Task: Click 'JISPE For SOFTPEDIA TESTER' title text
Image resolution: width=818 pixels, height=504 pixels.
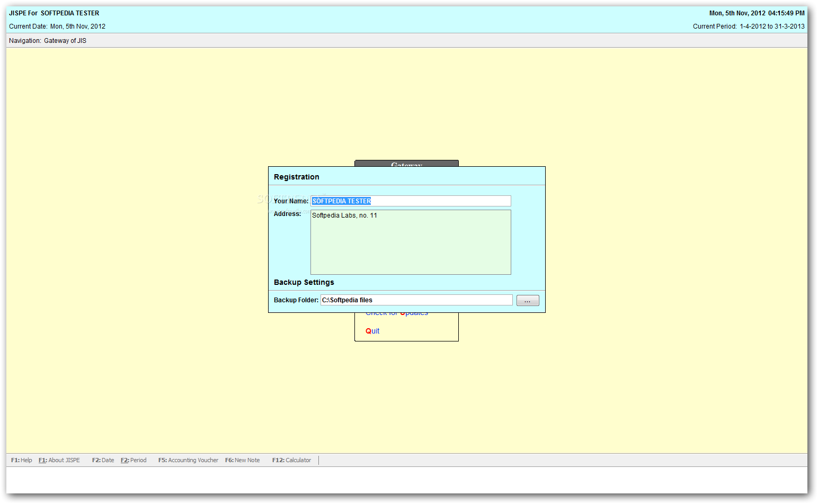Action: [x=54, y=13]
